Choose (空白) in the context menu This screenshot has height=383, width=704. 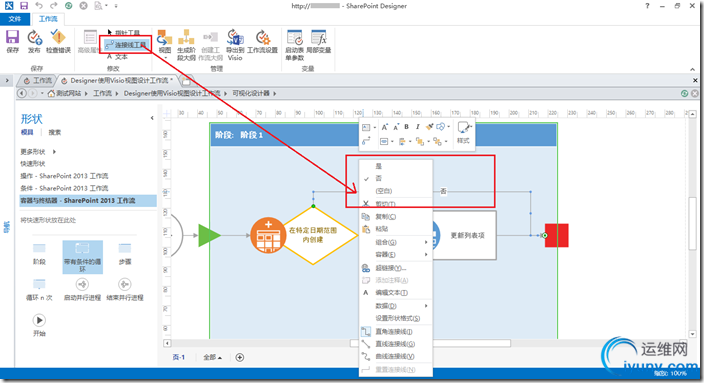396,191
